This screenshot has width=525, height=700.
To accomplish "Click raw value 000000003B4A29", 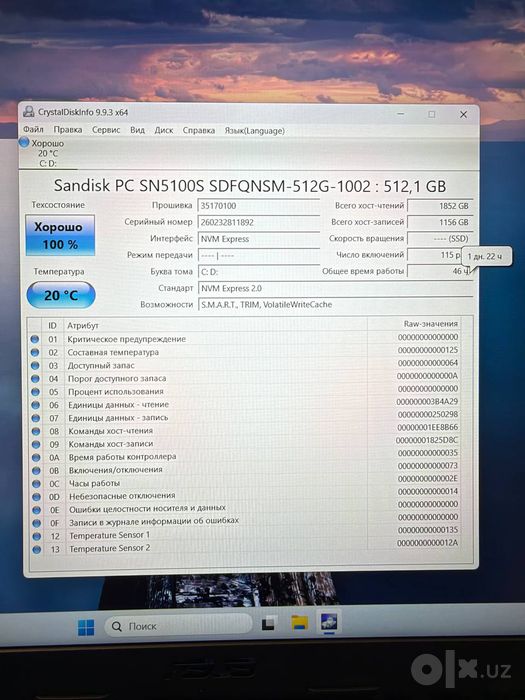I will [x=427, y=401].
